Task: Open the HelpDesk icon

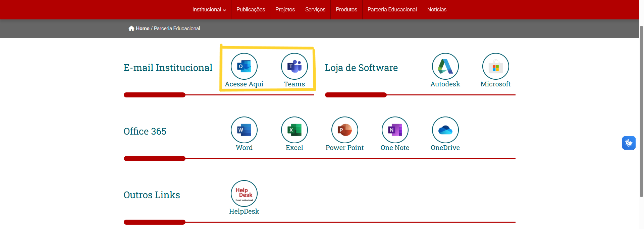Action: 244,194
